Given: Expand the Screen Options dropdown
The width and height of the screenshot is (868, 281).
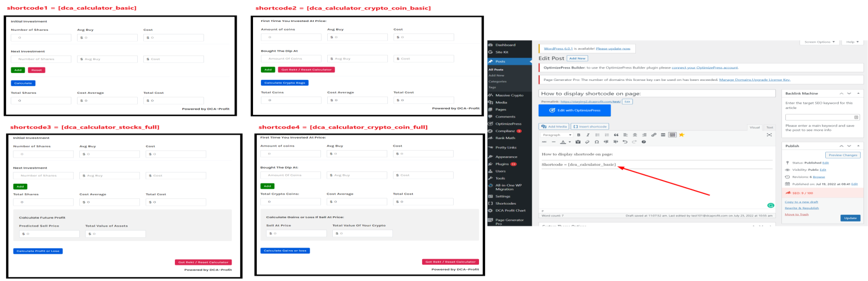Looking at the screenshot, I should (819, 42).
